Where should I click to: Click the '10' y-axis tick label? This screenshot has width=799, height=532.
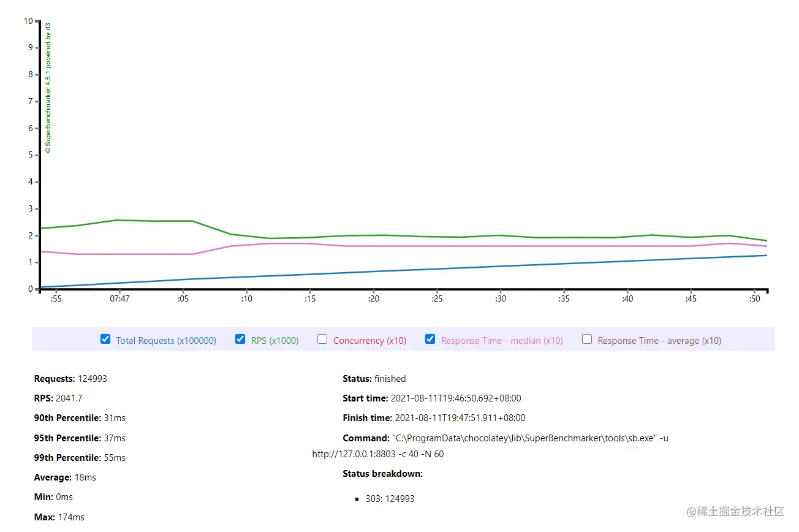click(28, 21)
